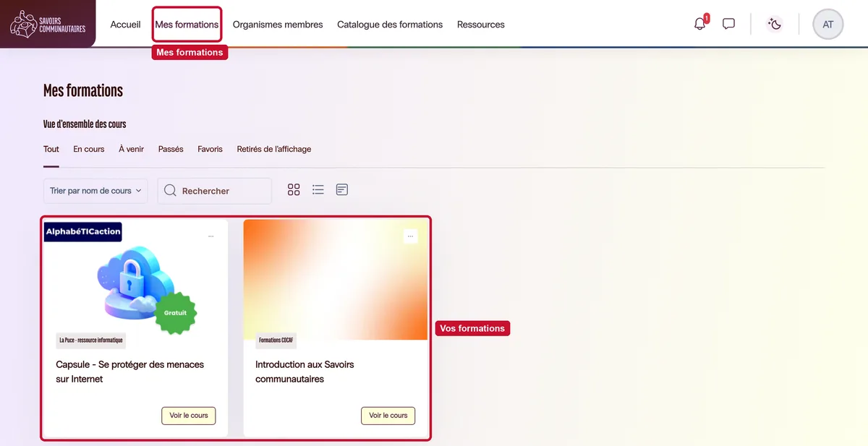
Task: Open Ressources in the navigation
Action: 481,25
